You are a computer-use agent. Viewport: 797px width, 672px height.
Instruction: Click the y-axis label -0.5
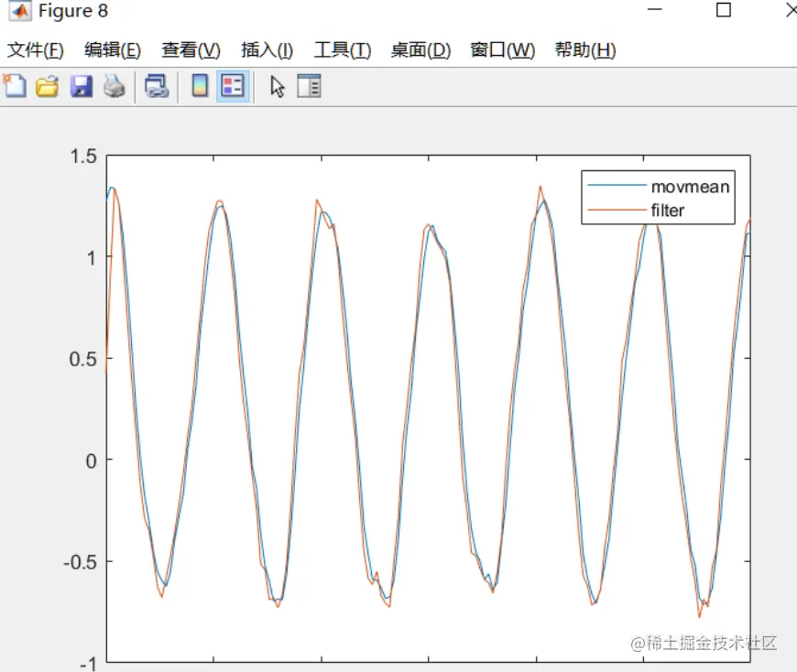(x=80, y=562)
